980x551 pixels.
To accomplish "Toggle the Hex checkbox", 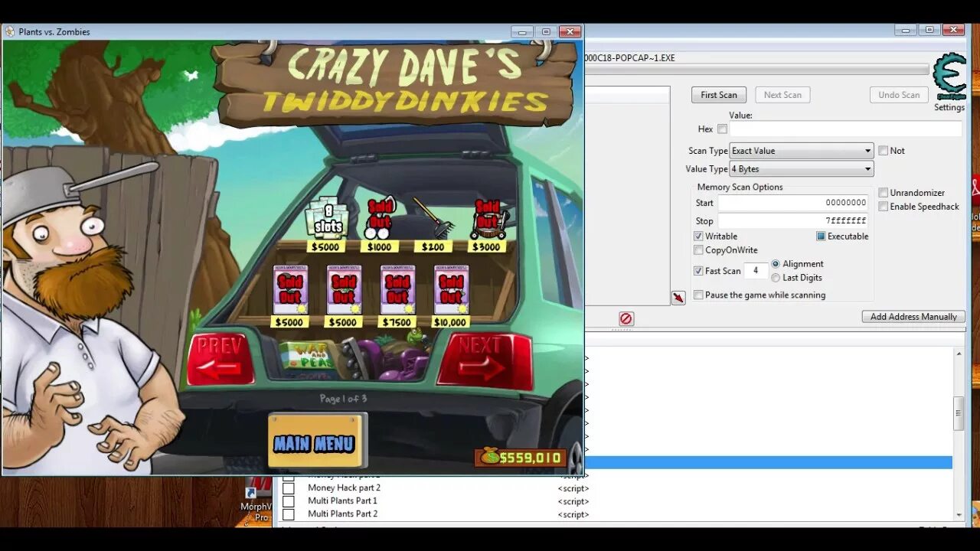I will point(722,129).
